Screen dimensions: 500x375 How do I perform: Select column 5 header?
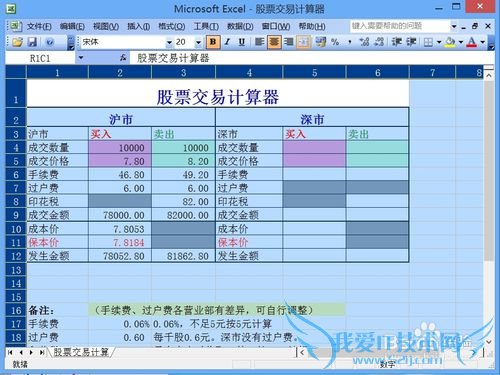(314, 72)
